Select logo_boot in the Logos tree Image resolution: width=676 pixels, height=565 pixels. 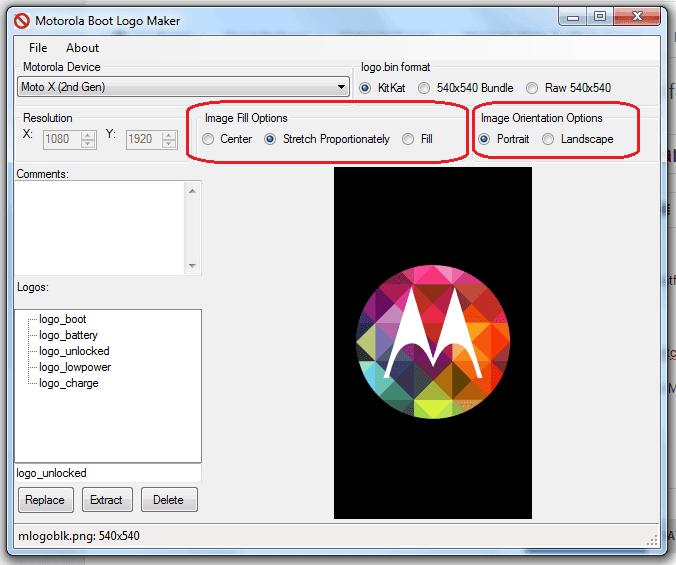(x=63, y=319)
